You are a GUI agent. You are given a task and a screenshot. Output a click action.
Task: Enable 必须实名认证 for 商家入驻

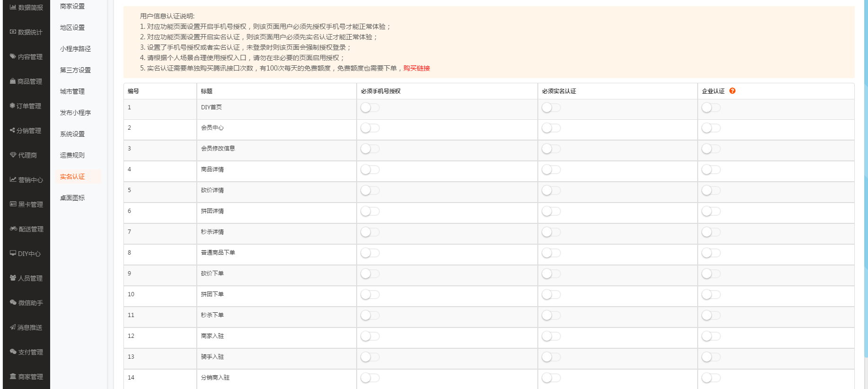pyautogui.click(x=551, y=336)
